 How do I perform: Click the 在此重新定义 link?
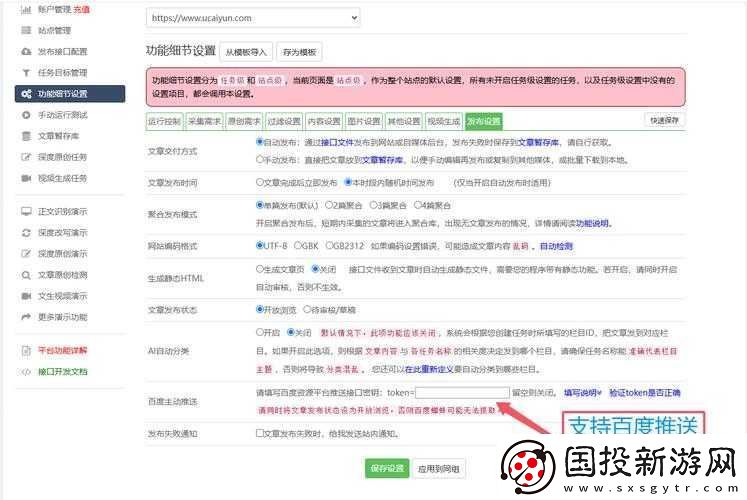click(429, 369)
